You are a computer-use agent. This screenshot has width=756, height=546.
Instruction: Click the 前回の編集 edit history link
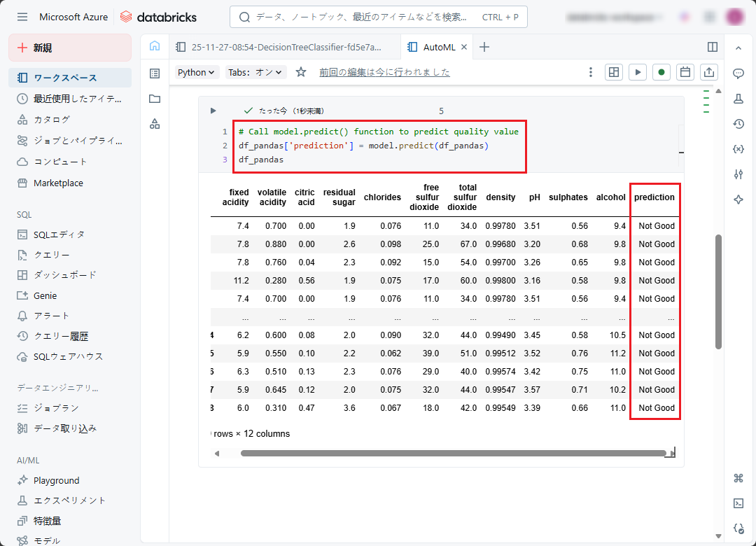point(384,72)
